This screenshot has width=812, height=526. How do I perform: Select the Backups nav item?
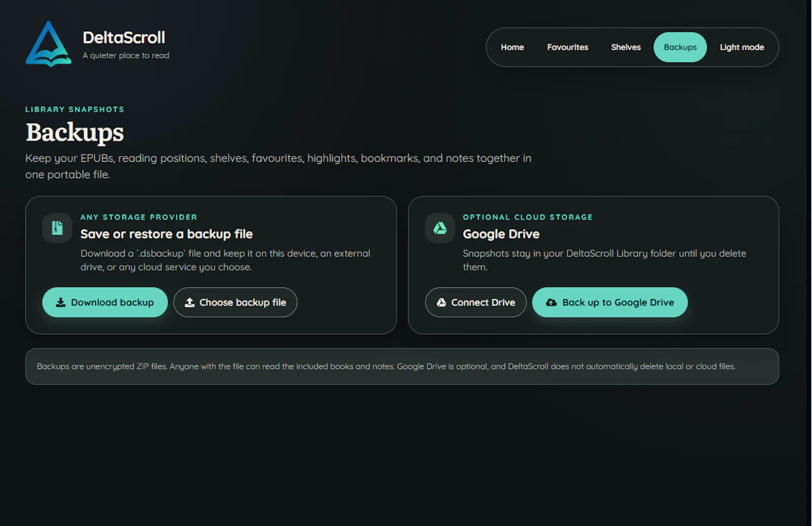(680, 47)
